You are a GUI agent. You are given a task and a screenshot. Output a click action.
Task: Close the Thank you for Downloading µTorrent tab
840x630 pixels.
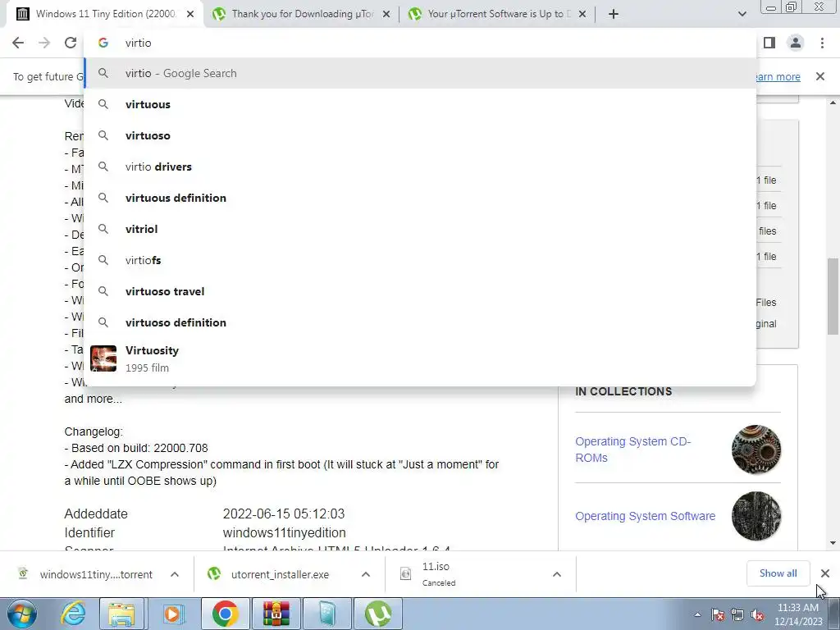386,14
